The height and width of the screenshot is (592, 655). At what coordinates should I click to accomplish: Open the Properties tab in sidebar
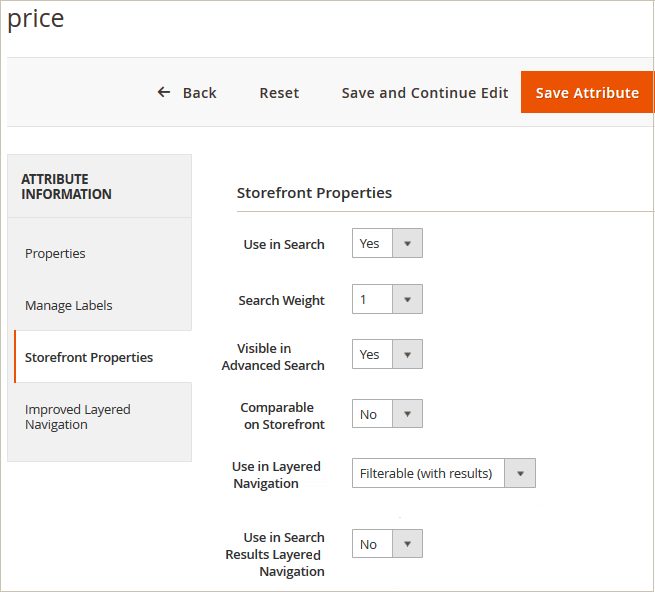(x=55, y=254)
